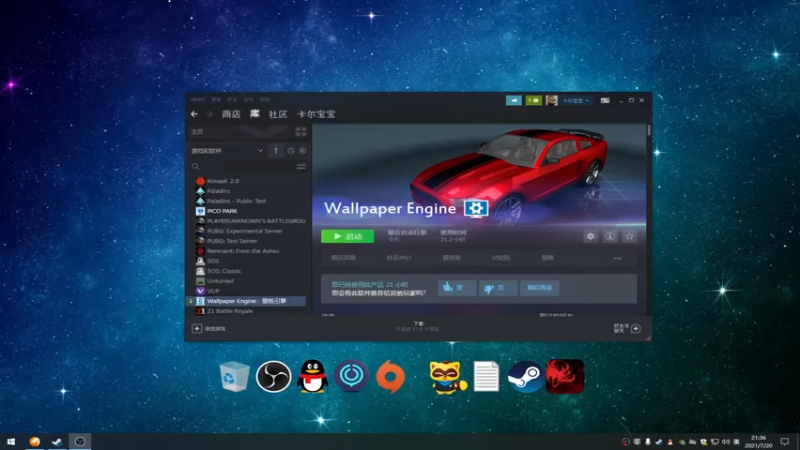Open the Windows notification center

[x=785, y=441]
